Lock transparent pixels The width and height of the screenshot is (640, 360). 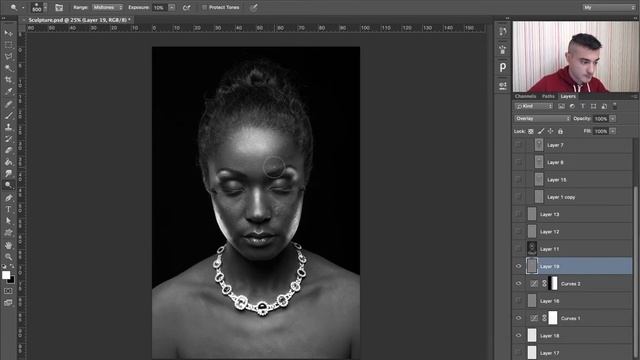click(531, 131)
